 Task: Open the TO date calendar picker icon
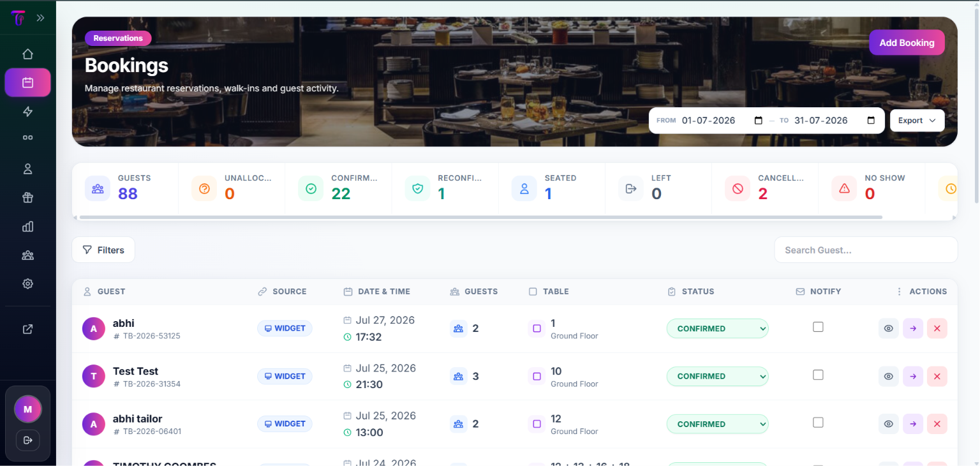pos(871,121)
